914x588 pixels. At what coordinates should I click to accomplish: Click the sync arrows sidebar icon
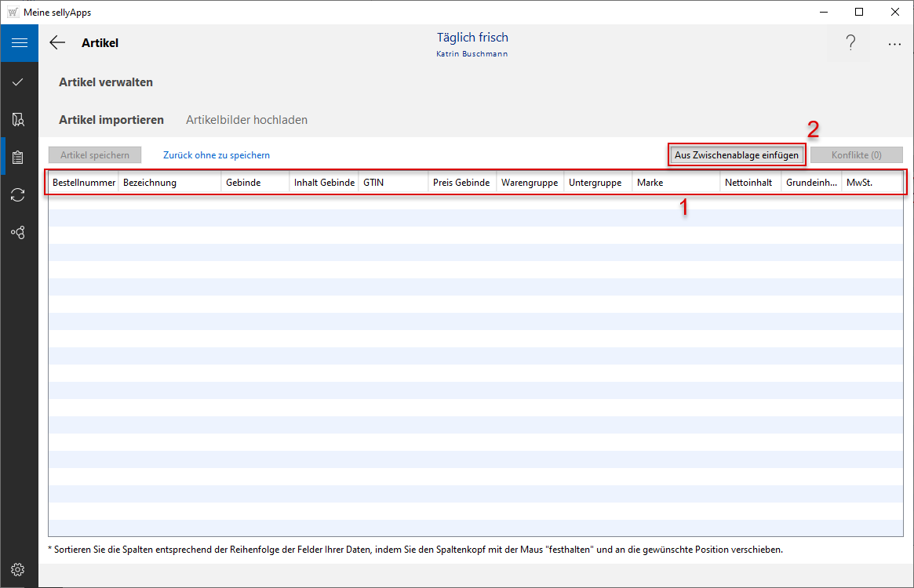(x=19, y=195)
